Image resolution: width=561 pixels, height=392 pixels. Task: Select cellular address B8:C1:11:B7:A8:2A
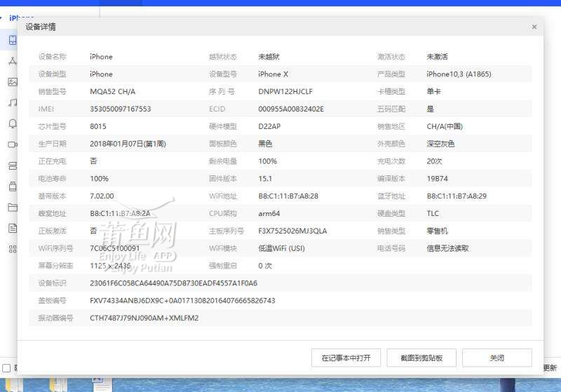(x=120, y=213)
